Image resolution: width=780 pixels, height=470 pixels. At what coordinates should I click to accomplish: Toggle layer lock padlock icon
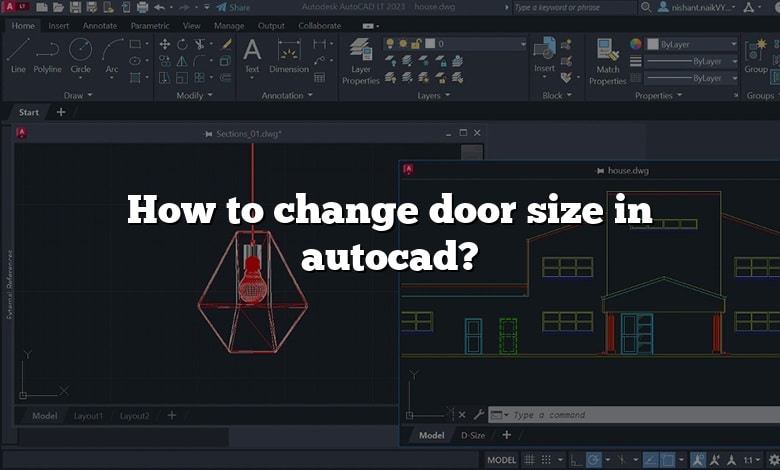pos(416,44)
